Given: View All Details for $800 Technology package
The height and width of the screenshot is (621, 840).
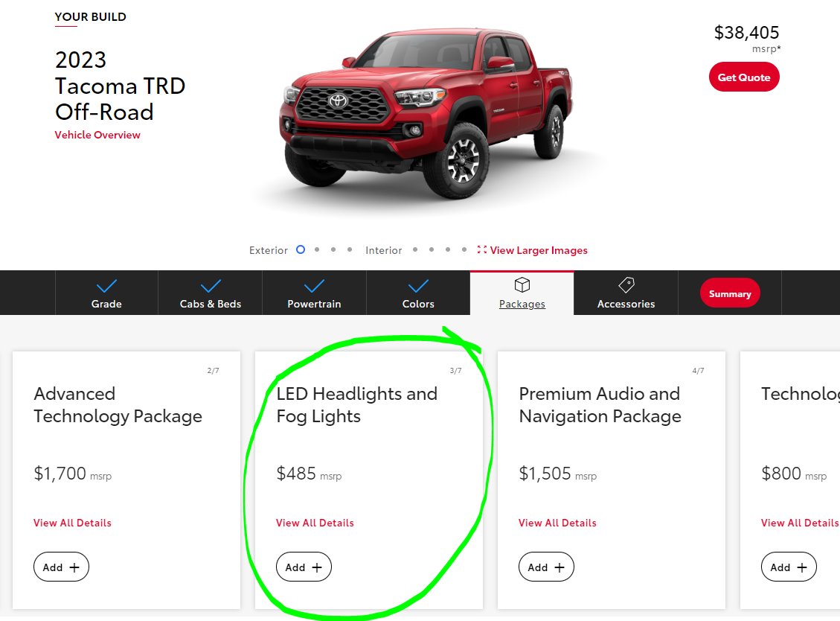Looking at the screenshot, I should pyautogui.click(x=800, y=523).
